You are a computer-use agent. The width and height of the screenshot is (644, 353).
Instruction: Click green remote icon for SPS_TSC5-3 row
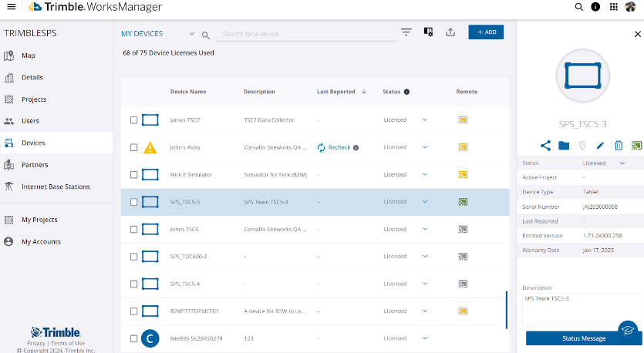pos(463,202)
